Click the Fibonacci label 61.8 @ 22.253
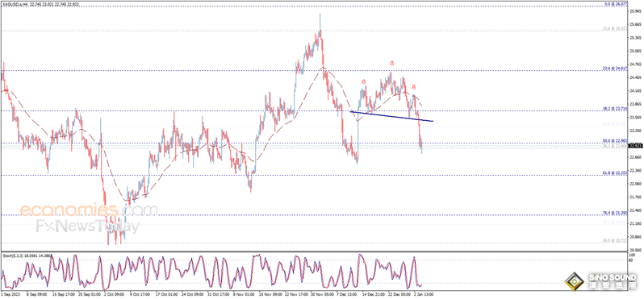The width and height of the screenshot is (644, 299). point(615,174)
